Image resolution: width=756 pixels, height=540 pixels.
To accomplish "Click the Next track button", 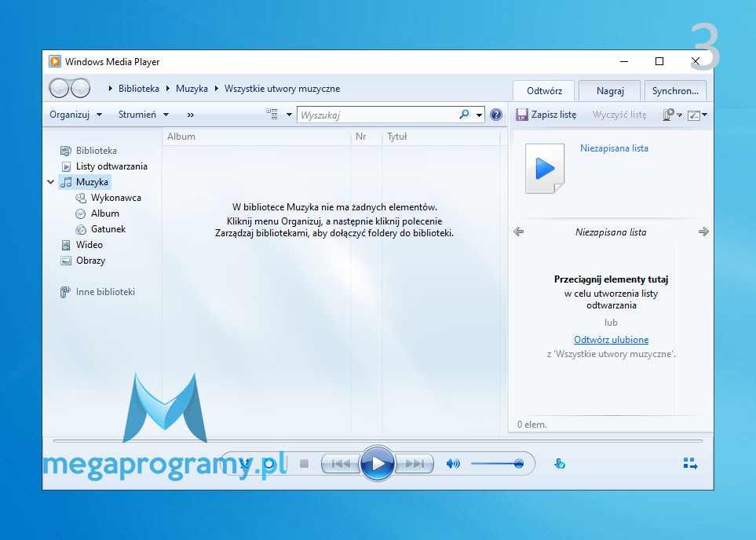I will coord(415,464).
